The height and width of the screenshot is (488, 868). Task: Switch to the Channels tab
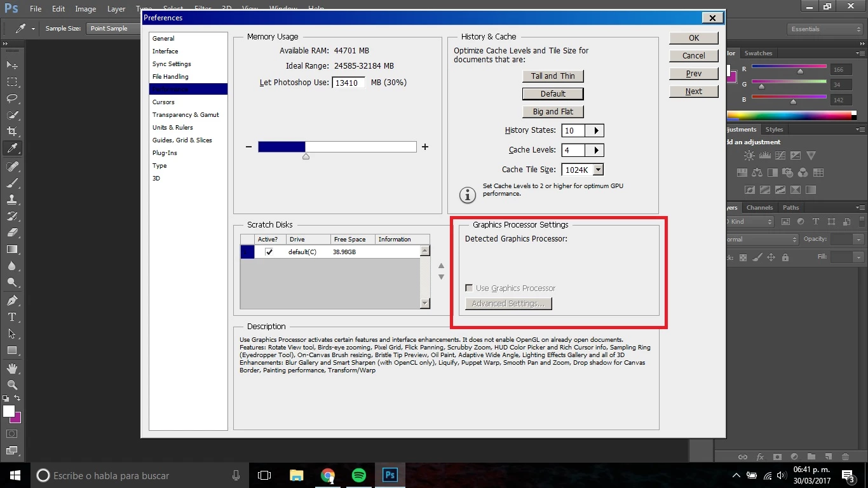759,207
